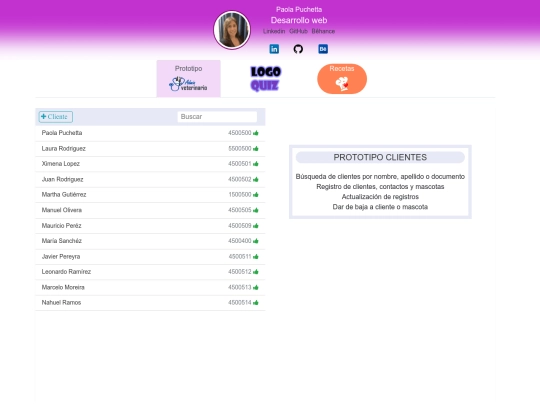This screenshot has width=540, height=405.
Task: Select client name Manuel Olivera
Action: coord(62,210)
